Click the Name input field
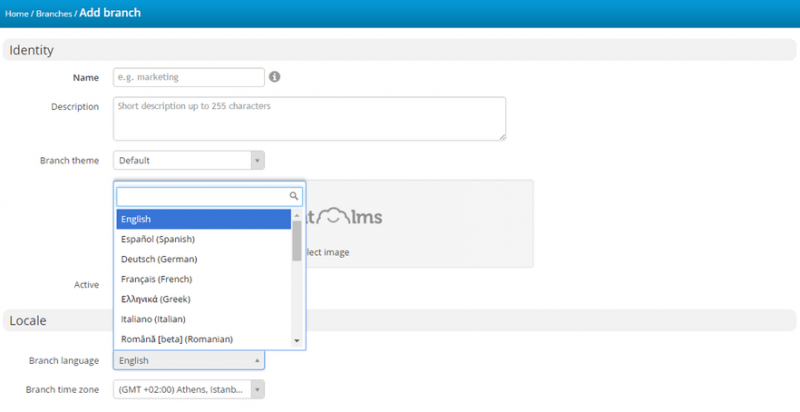 189,77
